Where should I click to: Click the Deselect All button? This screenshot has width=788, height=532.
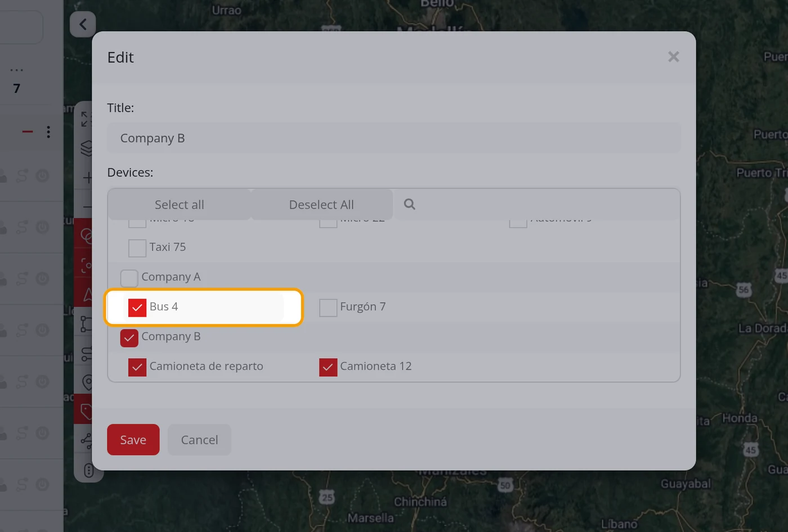(x=321, y=205)
